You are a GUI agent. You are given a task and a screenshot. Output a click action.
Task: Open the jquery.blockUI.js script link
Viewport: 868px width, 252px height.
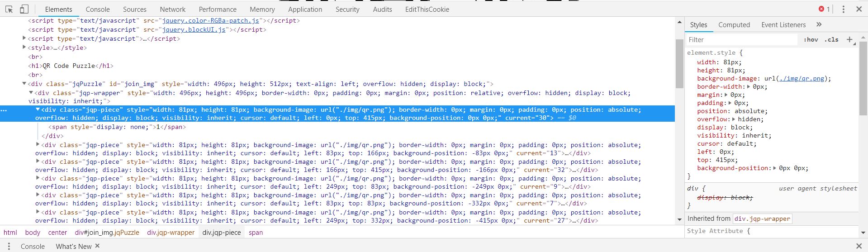194,29
